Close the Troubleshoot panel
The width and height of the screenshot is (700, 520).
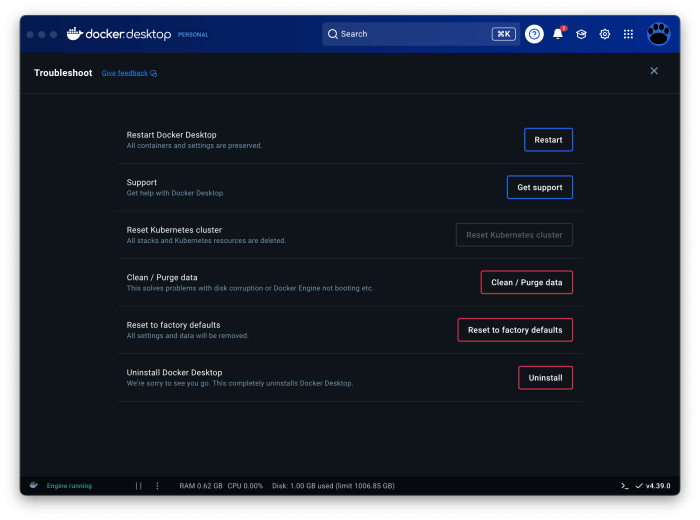pos(654,71)
